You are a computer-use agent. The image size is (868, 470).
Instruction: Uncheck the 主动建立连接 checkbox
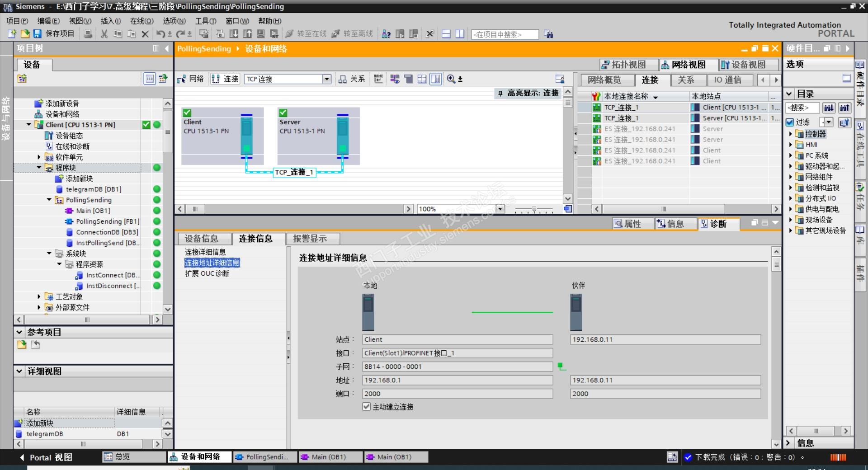(x=367, y=407)
